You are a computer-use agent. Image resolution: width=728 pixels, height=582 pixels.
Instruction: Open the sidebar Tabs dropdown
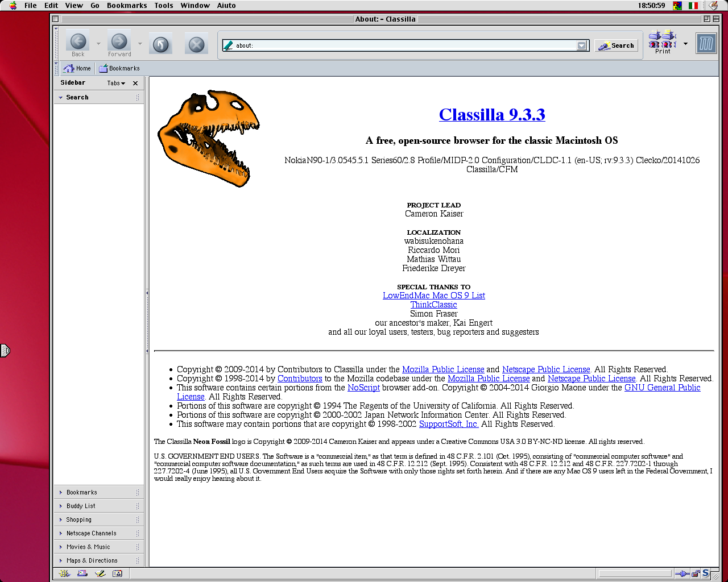[116, 83]
